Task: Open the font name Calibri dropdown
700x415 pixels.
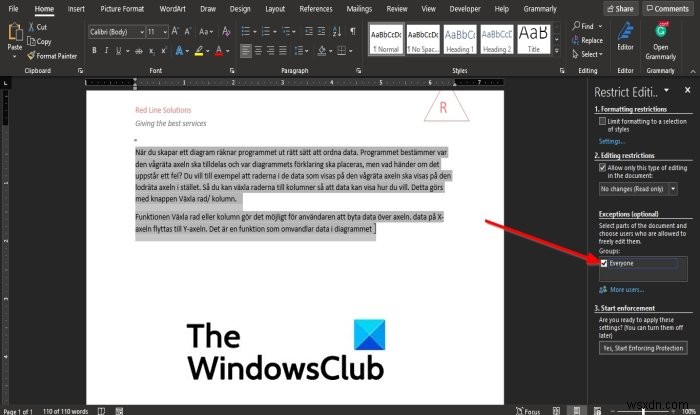Action: 142,32
